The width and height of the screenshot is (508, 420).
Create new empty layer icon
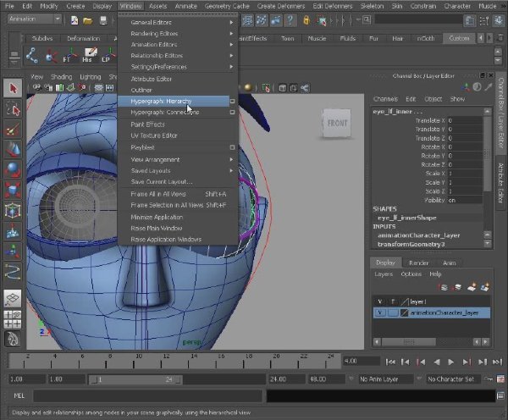(x=472, y=287)
